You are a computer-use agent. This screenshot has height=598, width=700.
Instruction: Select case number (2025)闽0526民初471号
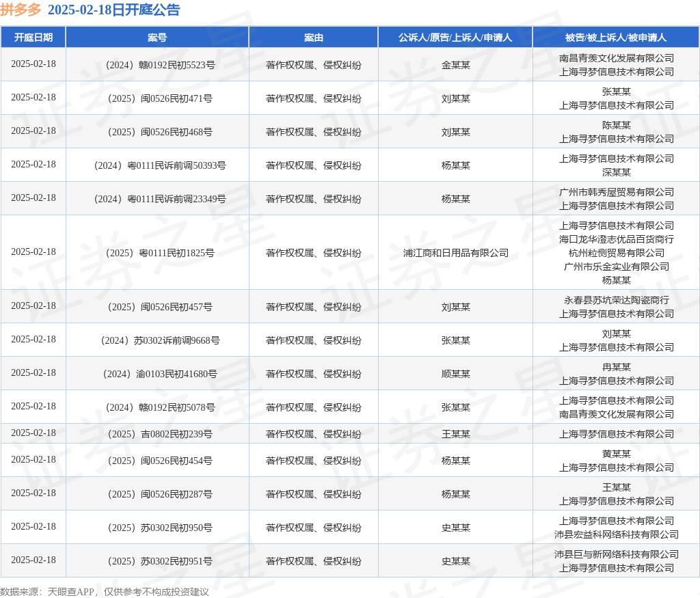click(x=160, y=98)
